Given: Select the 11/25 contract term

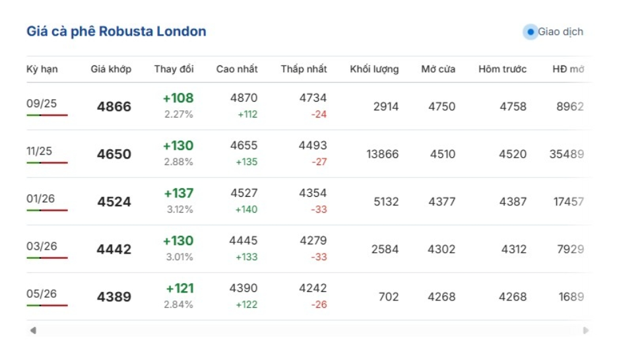Looking at the screenshot, I should (39, 151).
